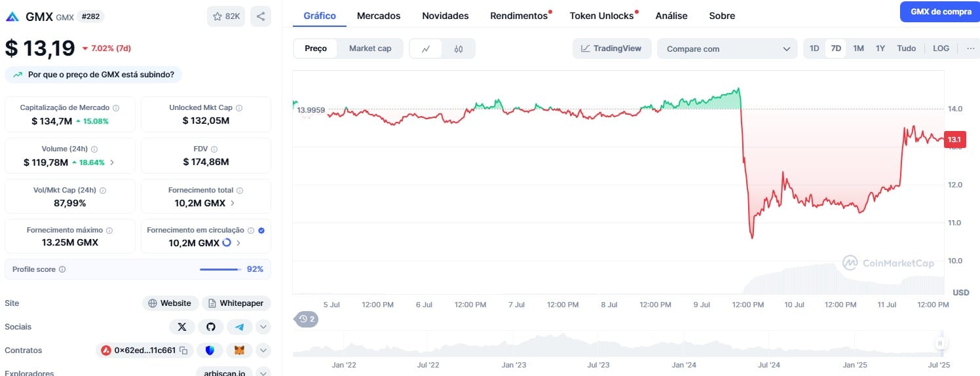Click the Profile score progress bar
This screenshot has width=980, height=376.
click(x=220, y=269)
